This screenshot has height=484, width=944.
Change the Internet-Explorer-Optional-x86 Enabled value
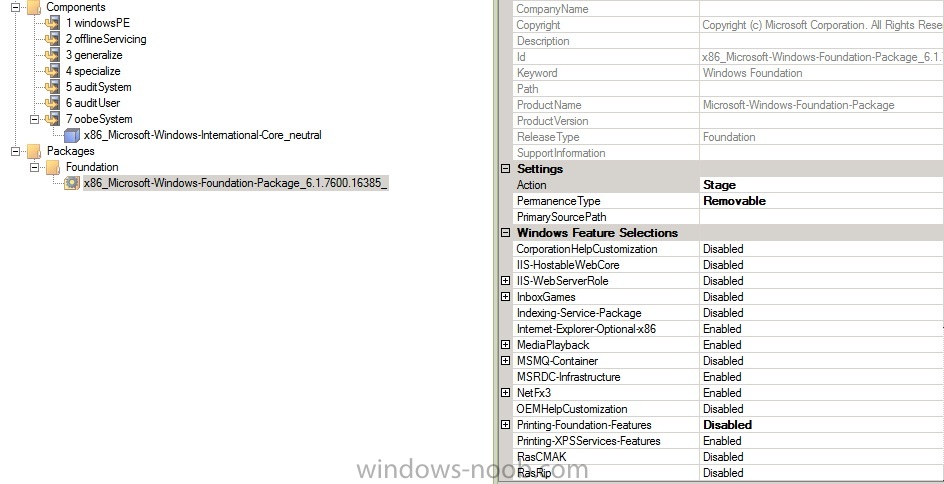tap(821, 329)
